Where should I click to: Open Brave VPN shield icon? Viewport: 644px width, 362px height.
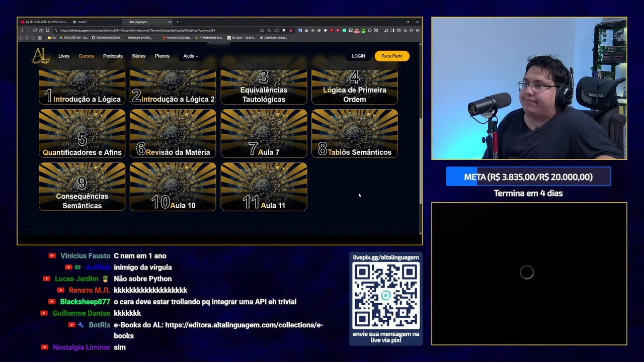[x=411, y=30]
